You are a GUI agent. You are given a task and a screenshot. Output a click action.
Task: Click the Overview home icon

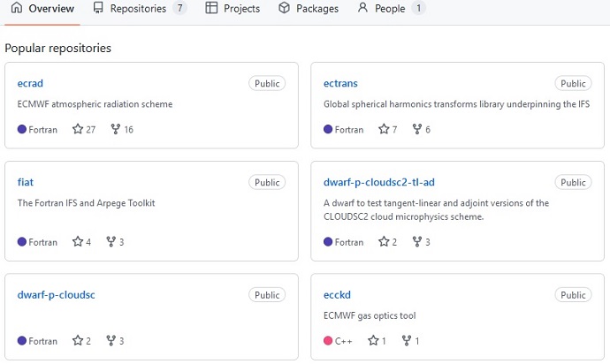click(x=16, y=8)
